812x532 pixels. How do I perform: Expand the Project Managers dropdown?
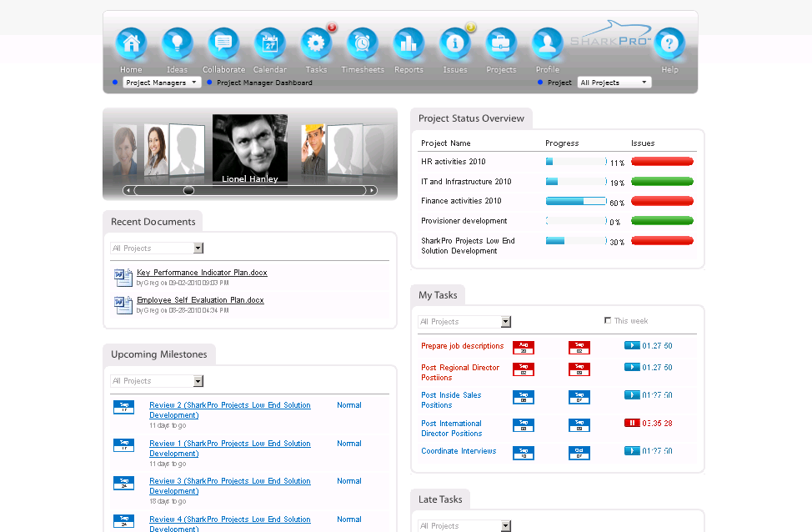(162, 83)
